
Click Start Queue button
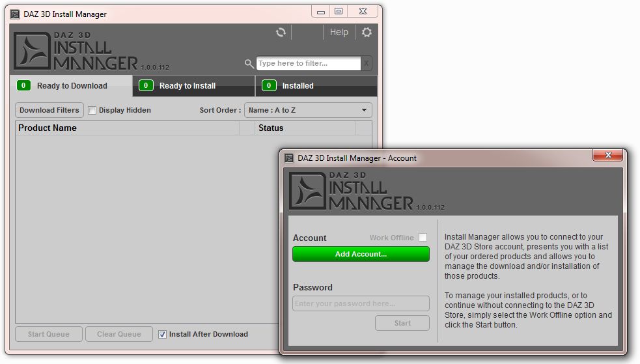tap(49, 334)
